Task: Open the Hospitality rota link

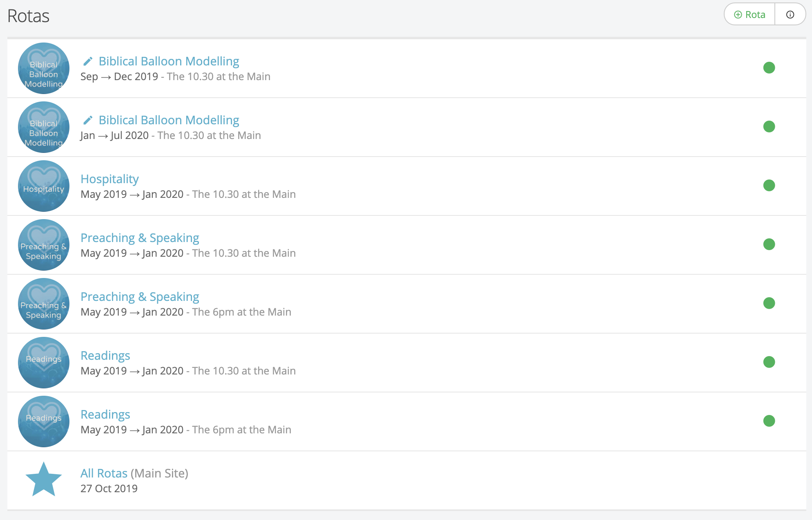Action: pyautogui.click(x=109, y=179)
